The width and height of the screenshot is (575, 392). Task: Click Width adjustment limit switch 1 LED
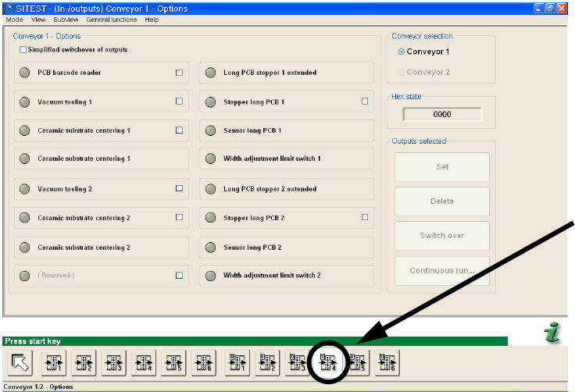[x=210, y=159]
